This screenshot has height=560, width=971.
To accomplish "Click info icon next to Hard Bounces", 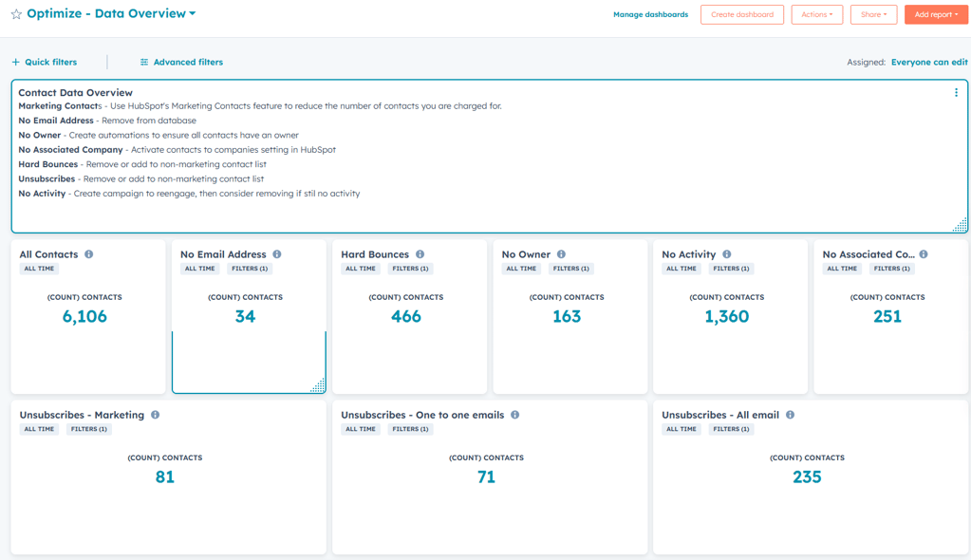I will pos(420,254).
